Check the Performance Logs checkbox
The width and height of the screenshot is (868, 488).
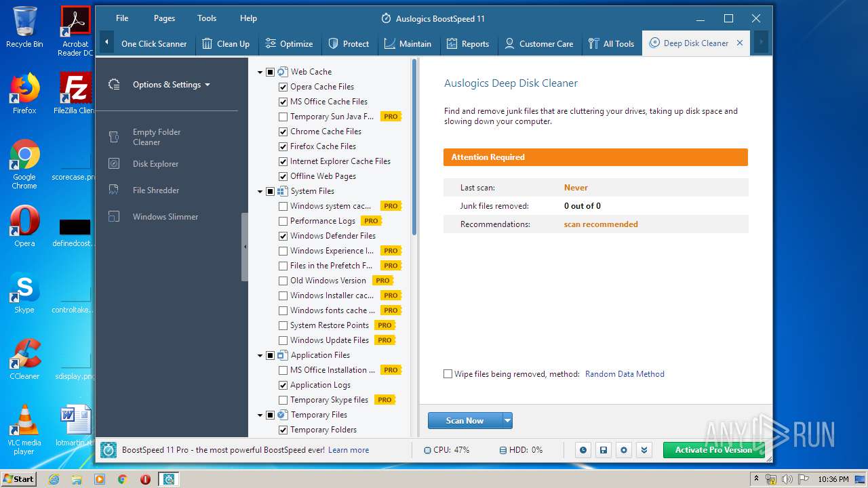[283, 221]
